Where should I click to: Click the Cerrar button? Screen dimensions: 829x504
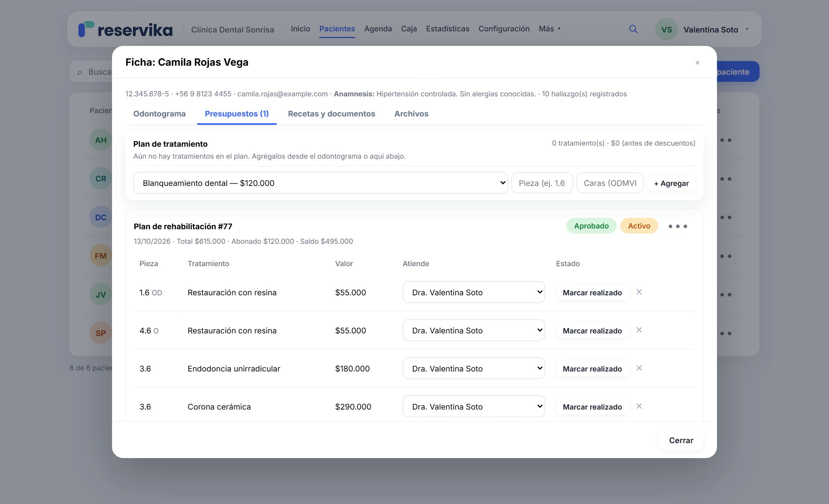pos(681,440)
